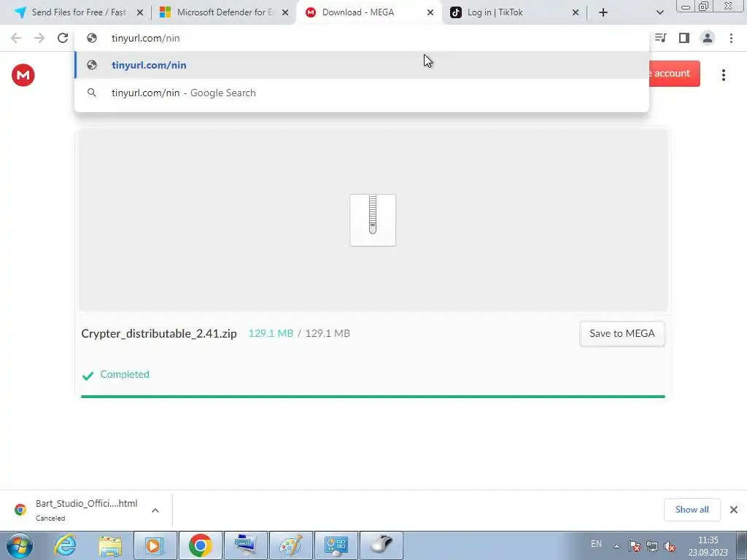Click Show all downloads
Image resolution: width=747 pixels, height=560 pixels.
692,510
